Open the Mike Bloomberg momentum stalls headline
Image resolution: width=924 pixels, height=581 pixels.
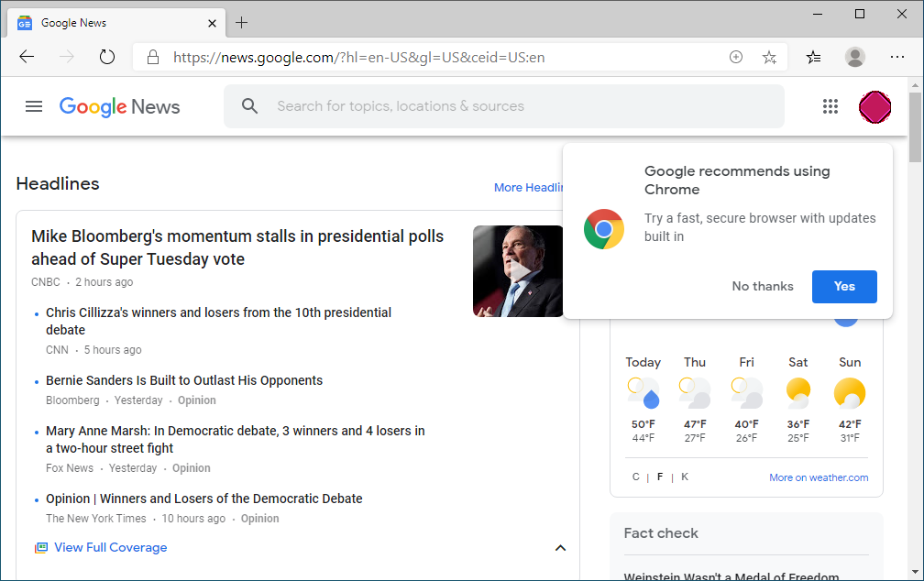point(237,247)
